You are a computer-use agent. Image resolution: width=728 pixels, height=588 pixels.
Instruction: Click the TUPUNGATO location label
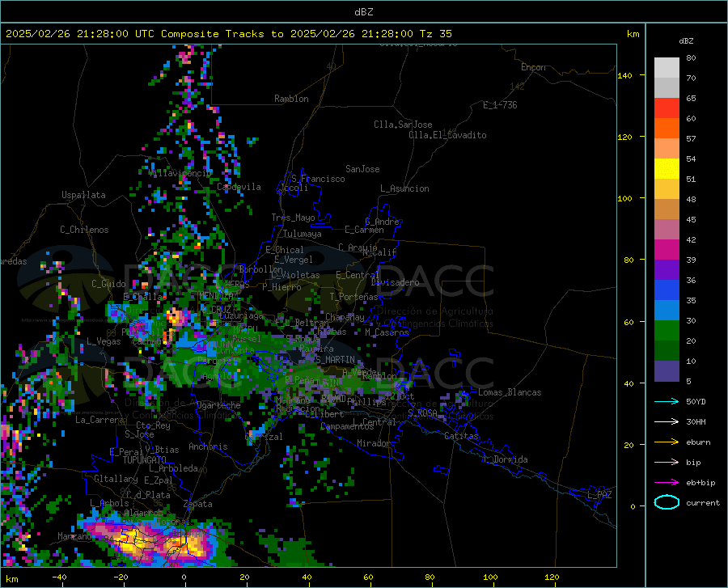point(145,460)
